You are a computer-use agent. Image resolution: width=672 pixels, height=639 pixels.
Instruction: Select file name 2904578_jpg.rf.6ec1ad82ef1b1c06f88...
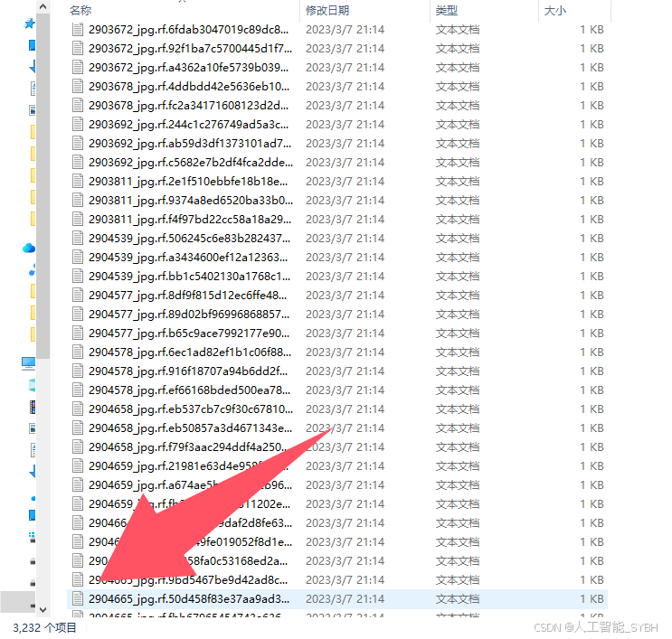pyautogui.click(x=190, y=352)
